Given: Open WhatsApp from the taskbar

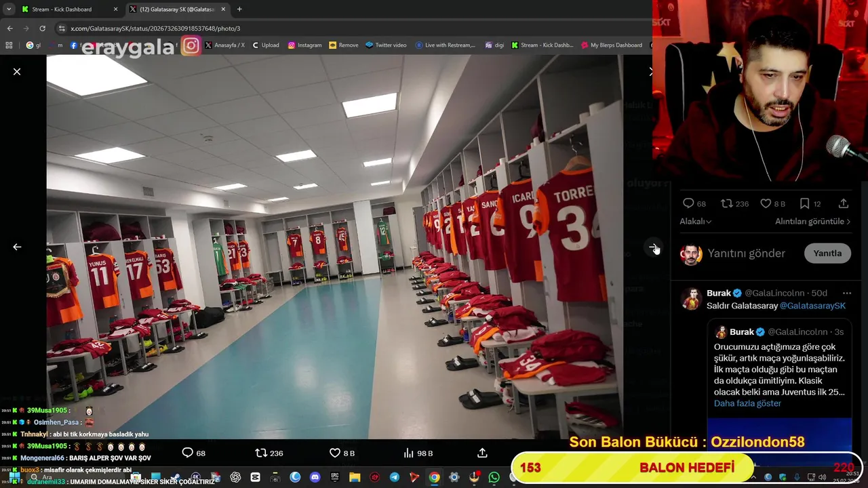Looking at the screenshot, I should (x=494, y=477).
